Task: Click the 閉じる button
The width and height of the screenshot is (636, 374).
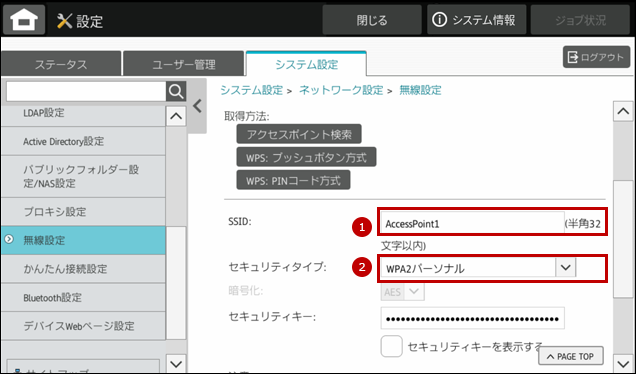Action: 372,20
